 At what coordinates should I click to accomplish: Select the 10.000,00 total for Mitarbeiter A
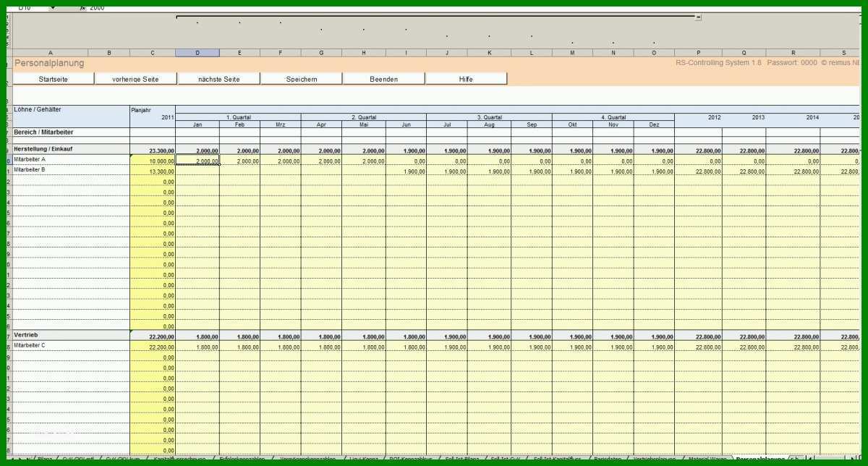pyautogui.click(x=153, y=161)
